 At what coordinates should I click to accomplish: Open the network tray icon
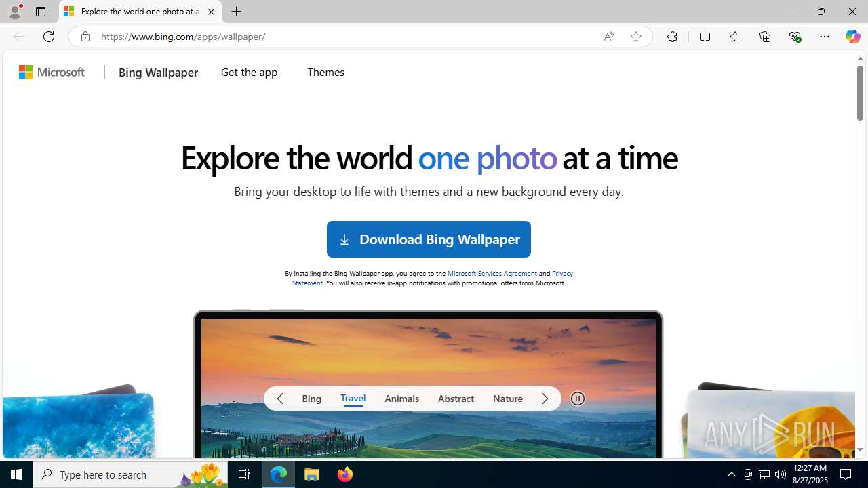point(764,474)
